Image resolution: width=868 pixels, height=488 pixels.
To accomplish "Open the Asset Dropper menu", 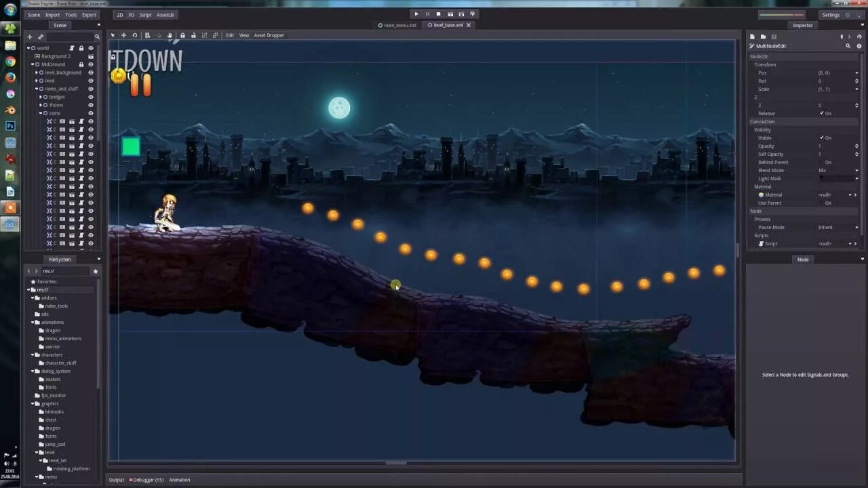I will [x=269, y=35].
